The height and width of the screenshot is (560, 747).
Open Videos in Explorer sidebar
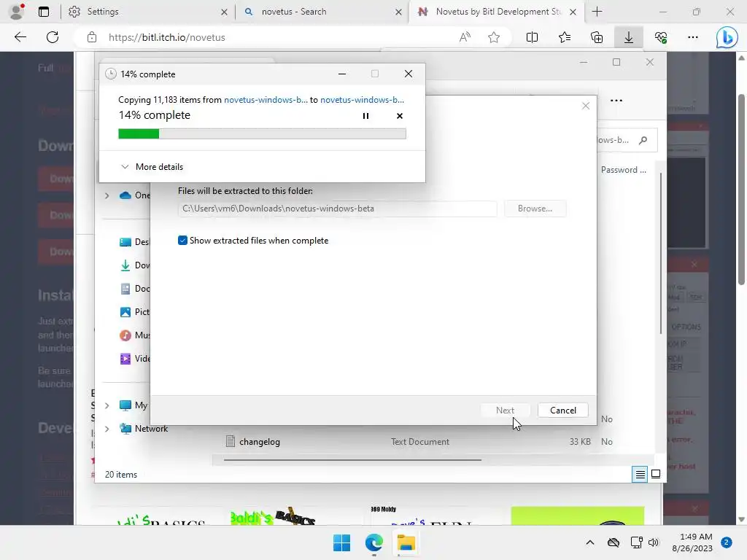pos(134,359)
